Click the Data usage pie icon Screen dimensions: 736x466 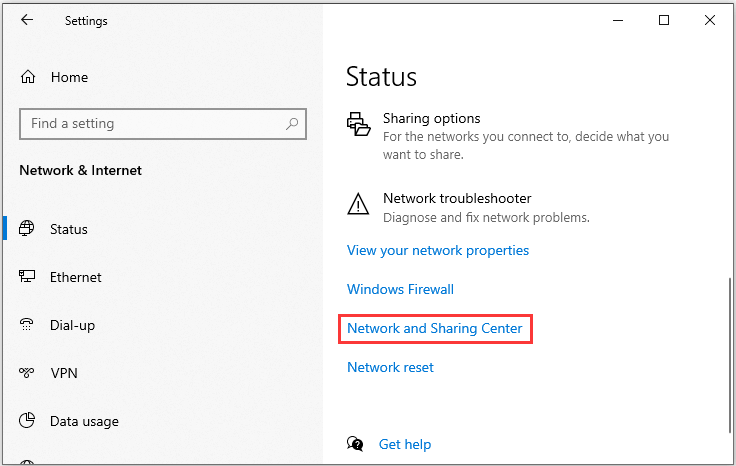point(28,421)
